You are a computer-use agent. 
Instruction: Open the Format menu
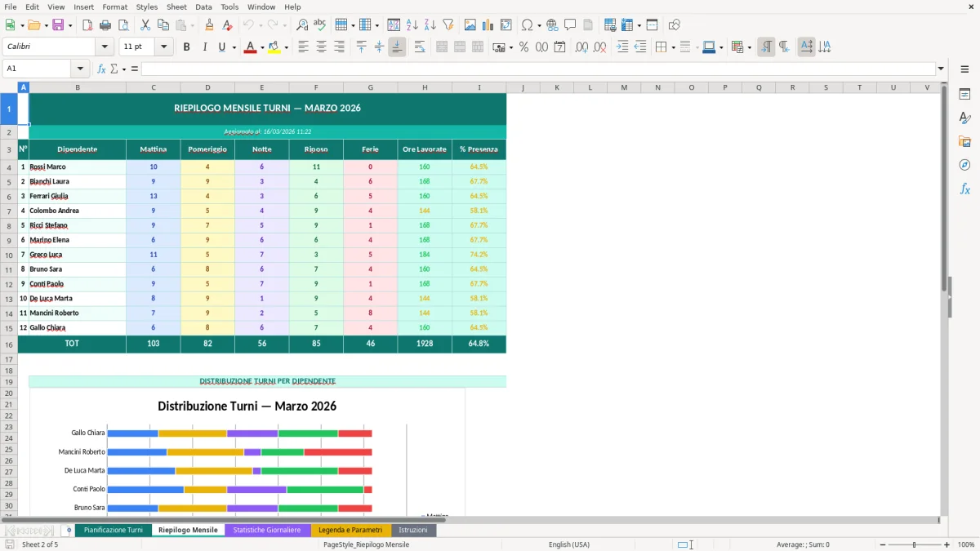[x=114, y=7]
